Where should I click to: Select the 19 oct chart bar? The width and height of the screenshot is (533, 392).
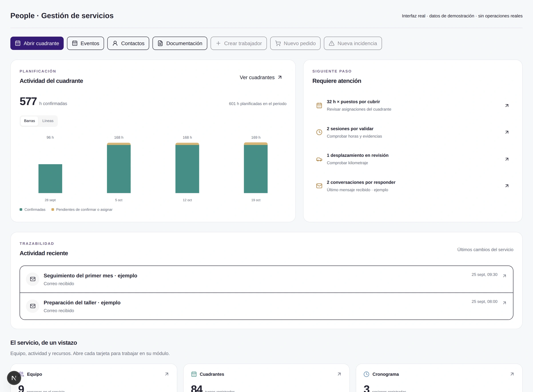pos(256,167)
